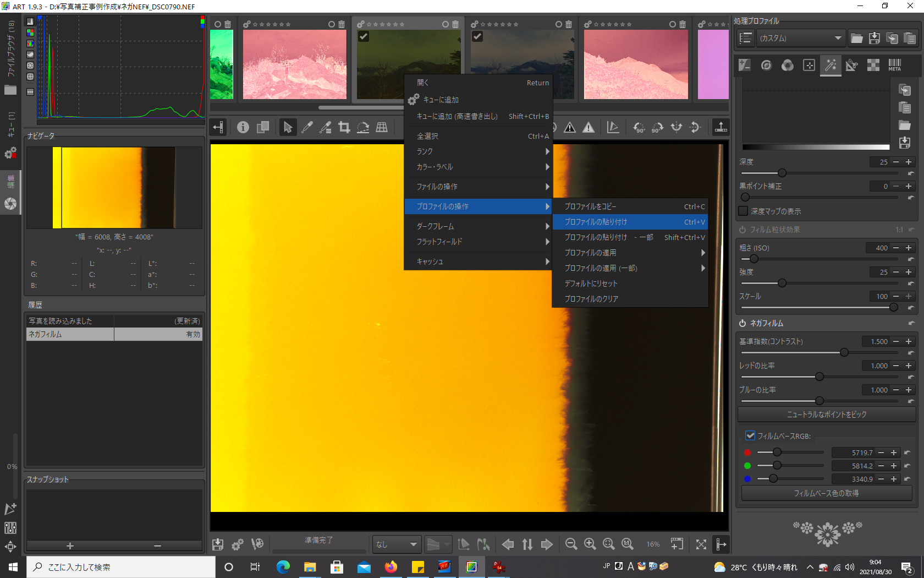Go to the next image arrow
The width and height of the screenshot is (924, 578).
tap(547, 544)
